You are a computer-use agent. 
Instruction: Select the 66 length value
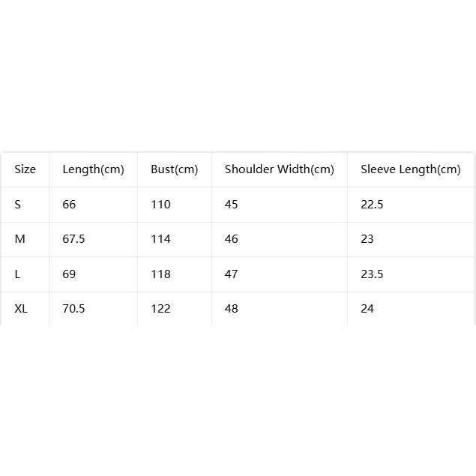[69, 205]
